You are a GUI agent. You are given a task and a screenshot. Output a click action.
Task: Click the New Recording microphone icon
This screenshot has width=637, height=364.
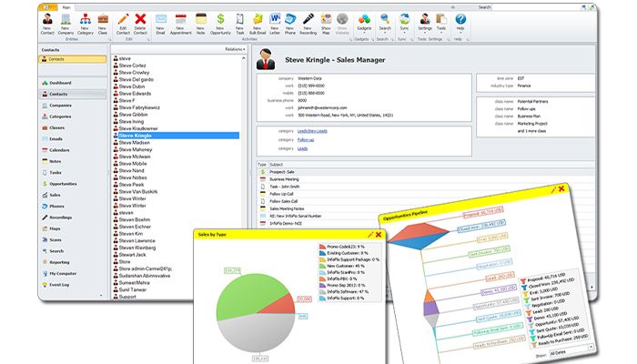[x=308, y=24]
